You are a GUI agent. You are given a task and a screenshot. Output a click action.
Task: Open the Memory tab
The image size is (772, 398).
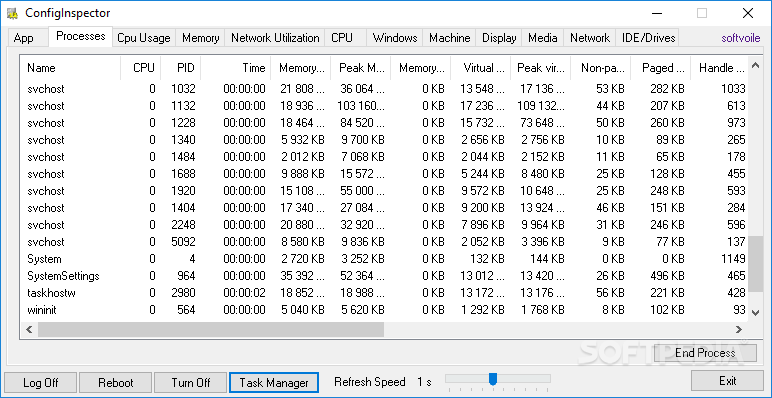click(x=200, y=38)
